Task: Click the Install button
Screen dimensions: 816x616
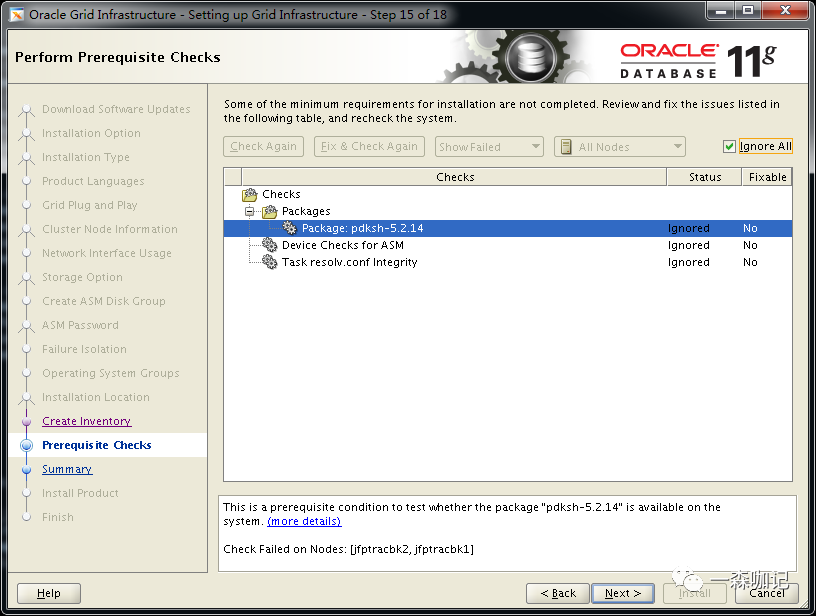Action: tap(695, 593)
